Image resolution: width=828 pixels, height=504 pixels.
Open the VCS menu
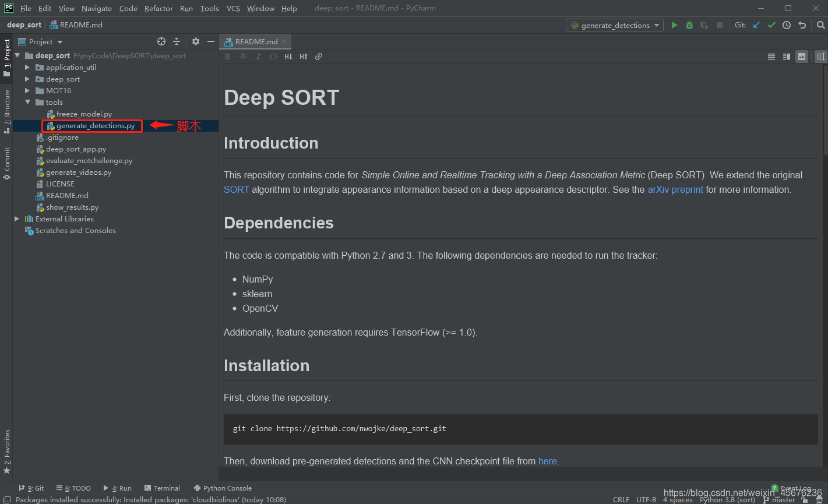pyautogui.click(x=233, y=8)
